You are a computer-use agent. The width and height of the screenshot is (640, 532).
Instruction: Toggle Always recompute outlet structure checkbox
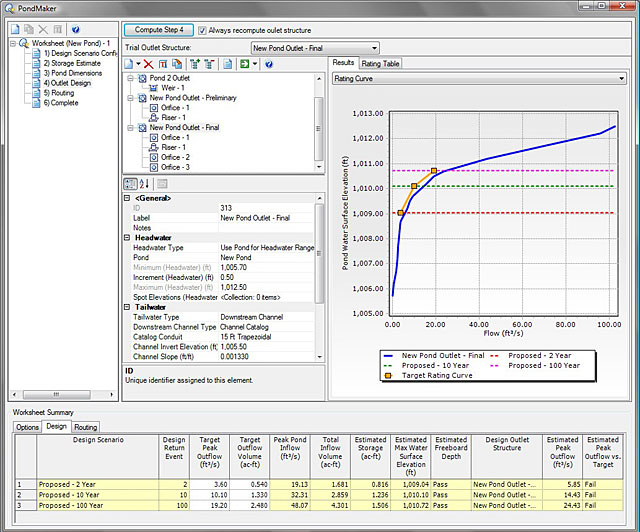(x=202, y=31)
